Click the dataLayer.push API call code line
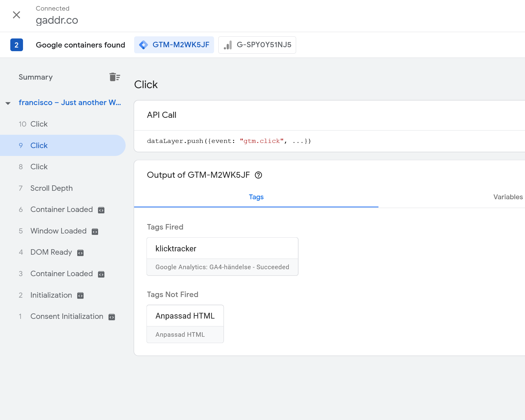Viewport: 525px width, 420px height. pos(229,141)
